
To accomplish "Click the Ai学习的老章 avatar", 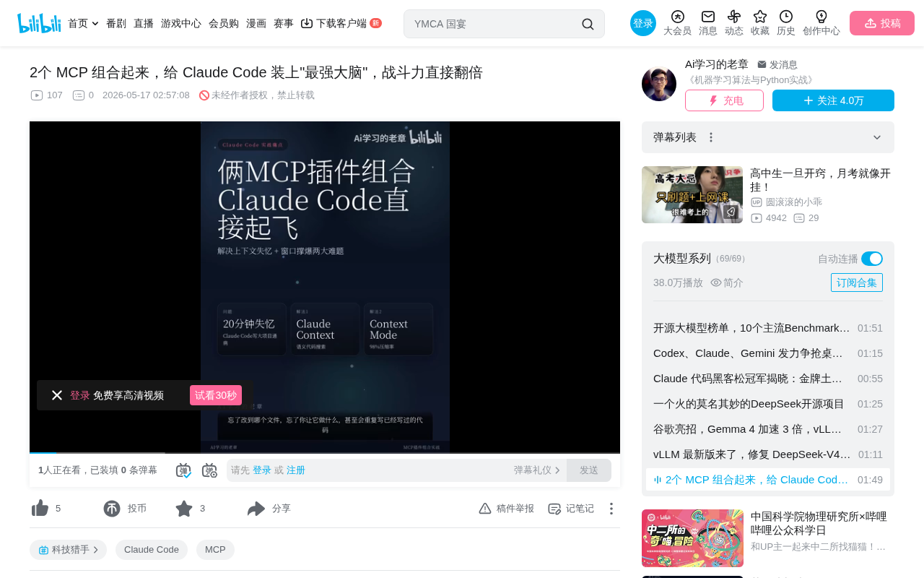I will [659, 84].
